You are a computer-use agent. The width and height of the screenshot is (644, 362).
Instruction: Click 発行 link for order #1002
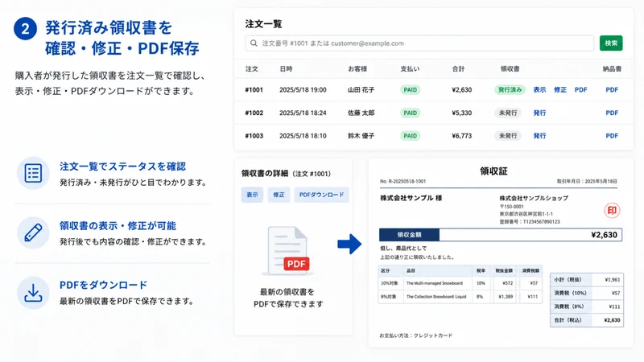point(539,113)
